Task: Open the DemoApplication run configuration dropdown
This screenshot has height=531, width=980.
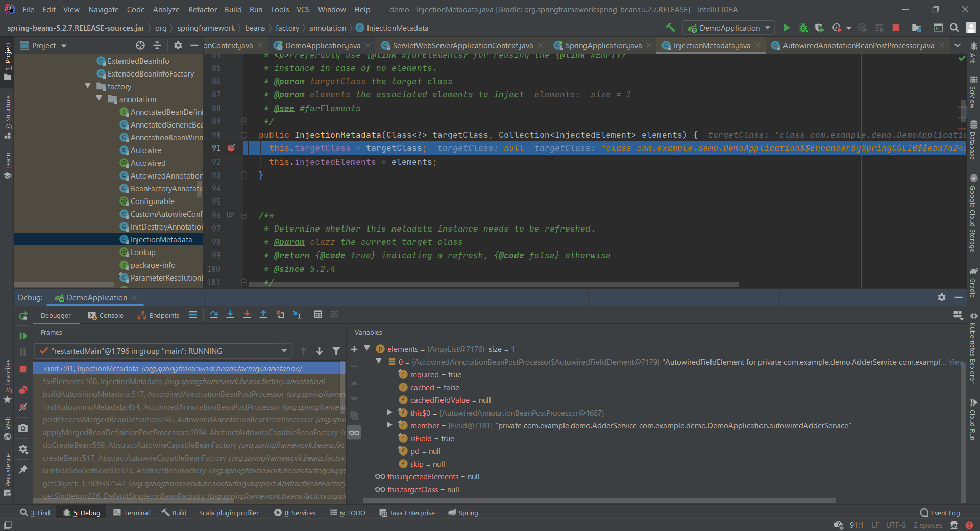Action: [x=729, y=28]
